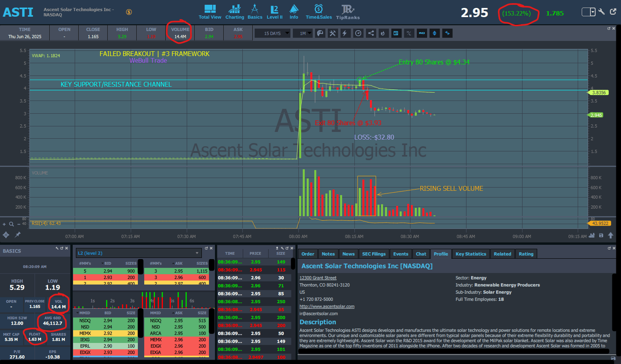Pop out the Level 2 panel

[206, 248]
